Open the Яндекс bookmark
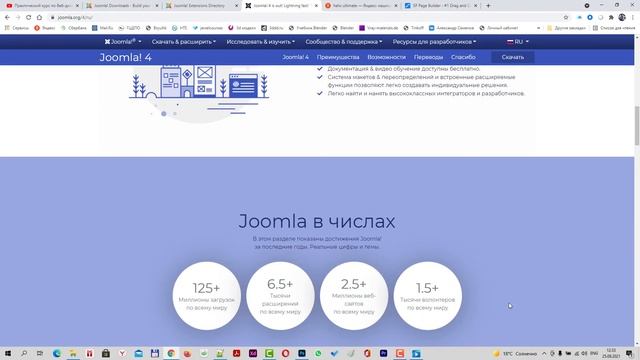 (45, 28)
